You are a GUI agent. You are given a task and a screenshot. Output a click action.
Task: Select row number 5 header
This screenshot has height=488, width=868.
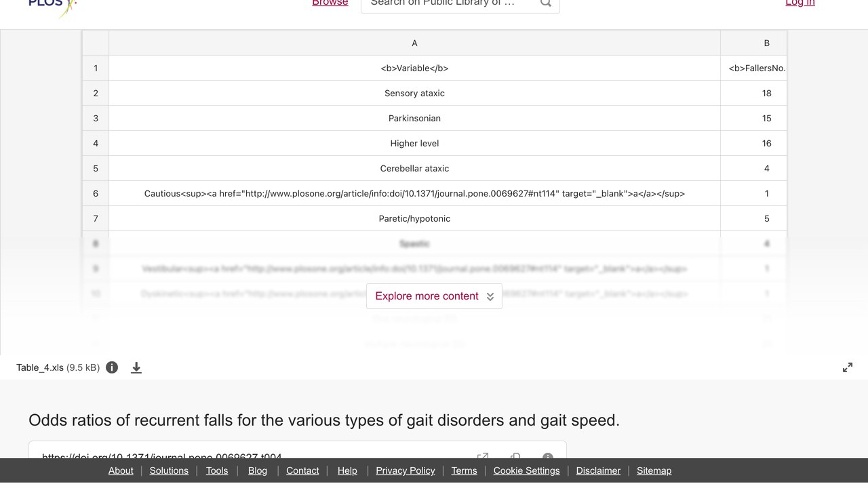point(96,168)
